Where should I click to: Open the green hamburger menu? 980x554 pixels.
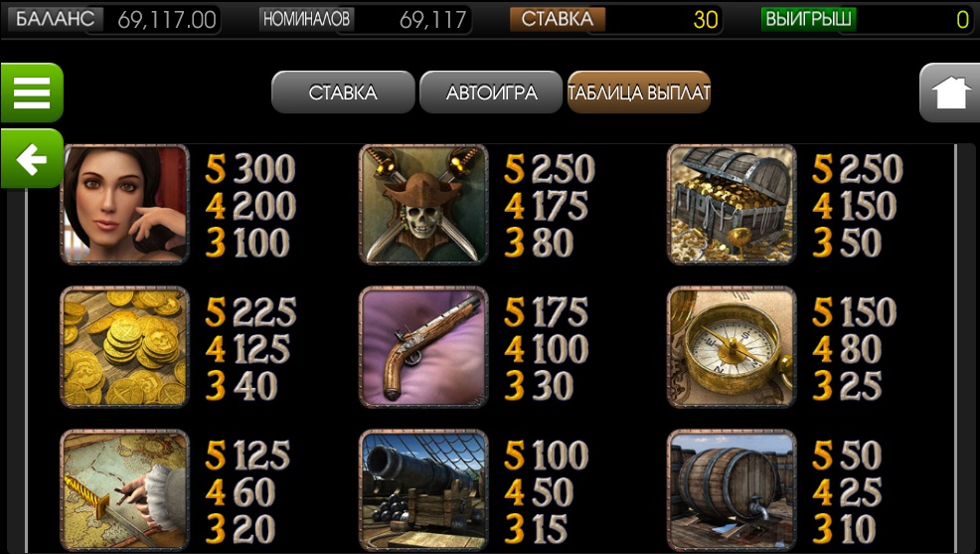tap(32, 92)
